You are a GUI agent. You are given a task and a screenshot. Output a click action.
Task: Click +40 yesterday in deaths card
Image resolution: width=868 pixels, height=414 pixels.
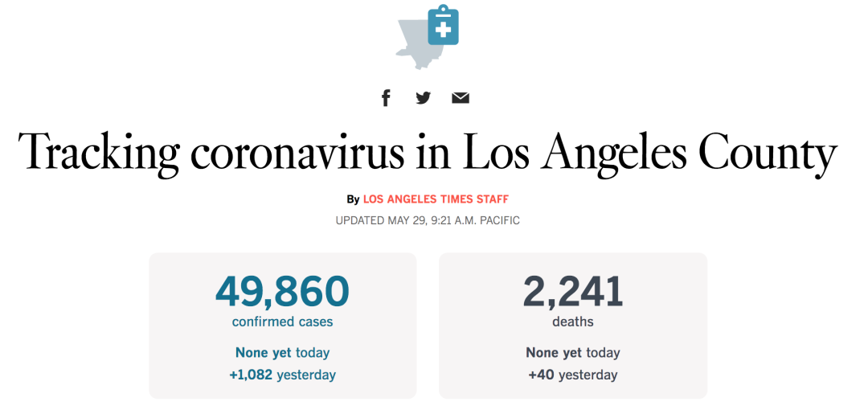click(573, 375)
